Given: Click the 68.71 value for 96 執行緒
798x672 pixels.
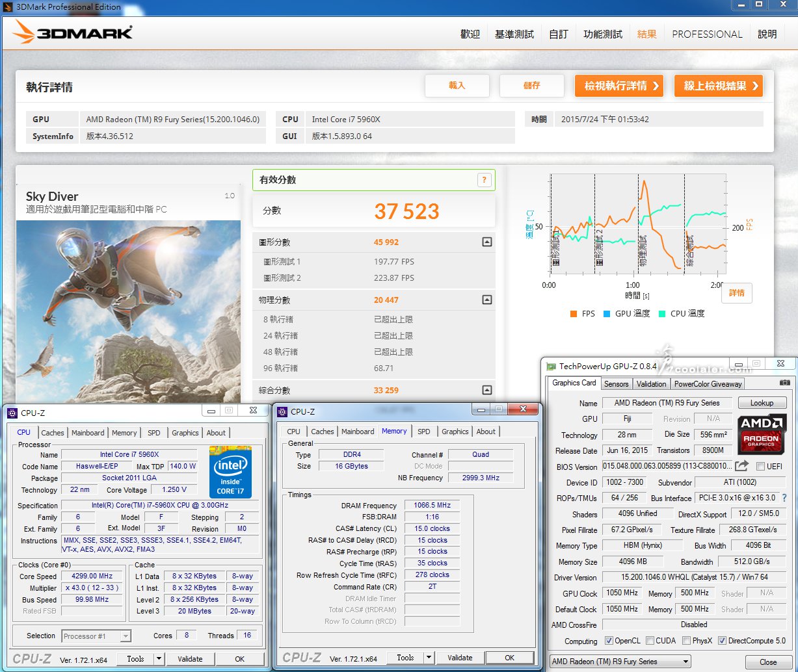Looking at the screenshot, I should click(x=384, y=368).
